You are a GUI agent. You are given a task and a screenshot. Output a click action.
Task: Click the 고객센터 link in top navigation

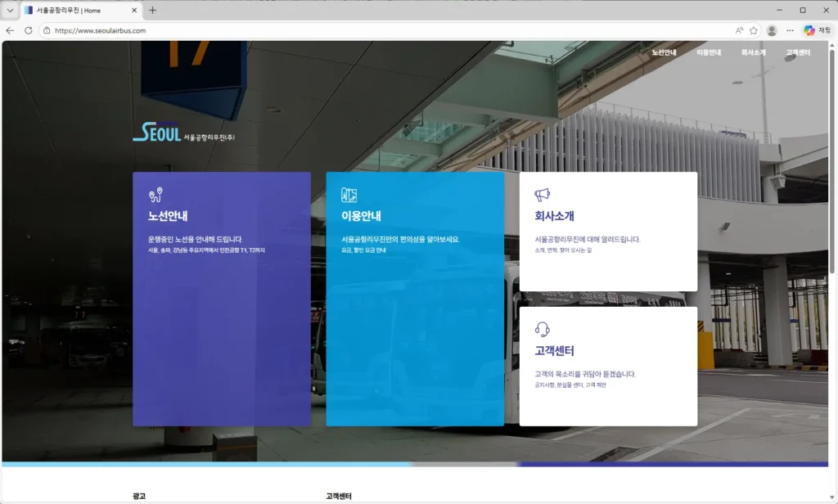pos(798,52)
